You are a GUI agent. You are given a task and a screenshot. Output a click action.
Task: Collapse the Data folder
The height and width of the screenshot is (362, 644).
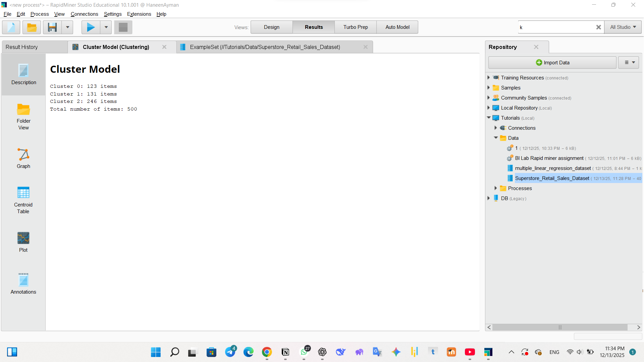[496, 138]
